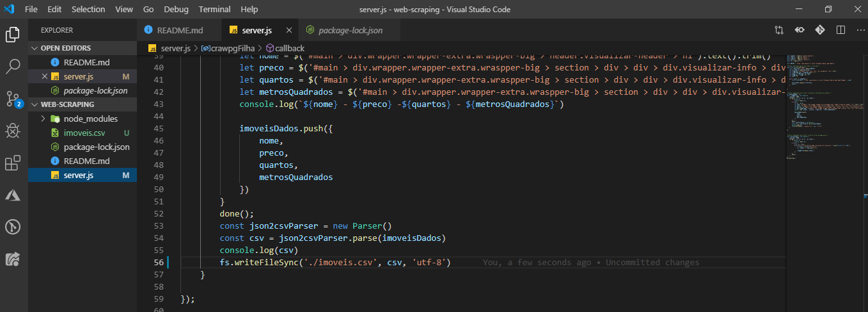This screenshot has width=868, height=312.
Task: Open the Debug view bug icon
Action: (x=13, y=130)
